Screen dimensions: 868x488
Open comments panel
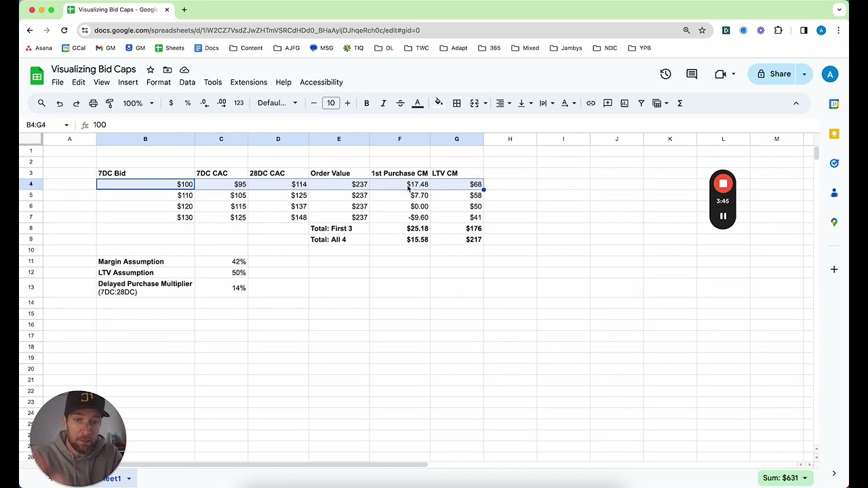click(692, 74)
